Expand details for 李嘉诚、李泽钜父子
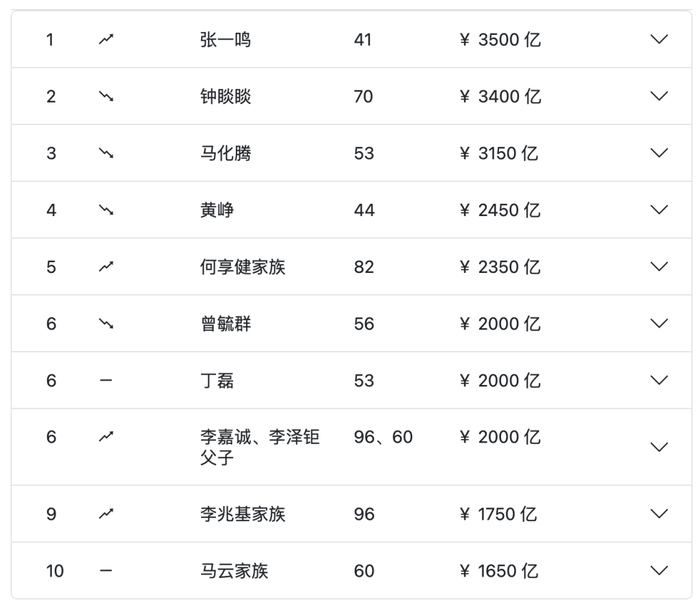 659,447
